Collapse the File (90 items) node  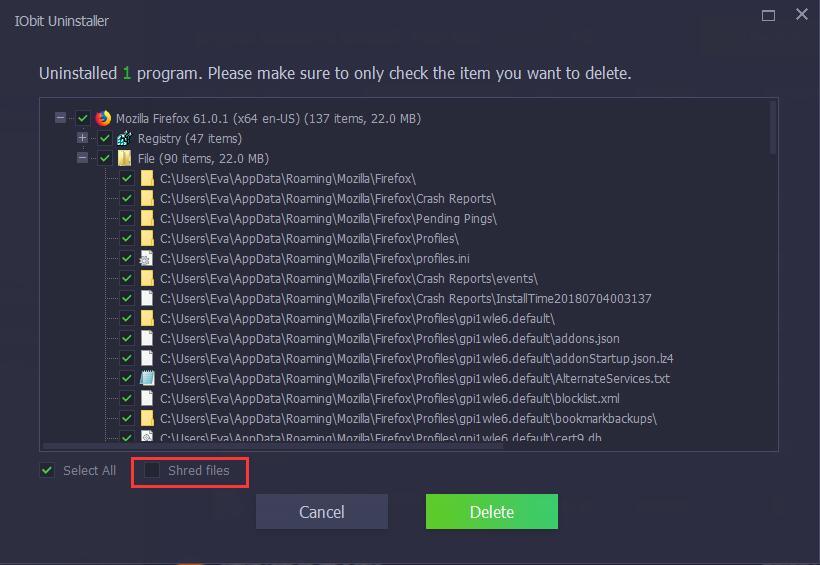point(82,157)
